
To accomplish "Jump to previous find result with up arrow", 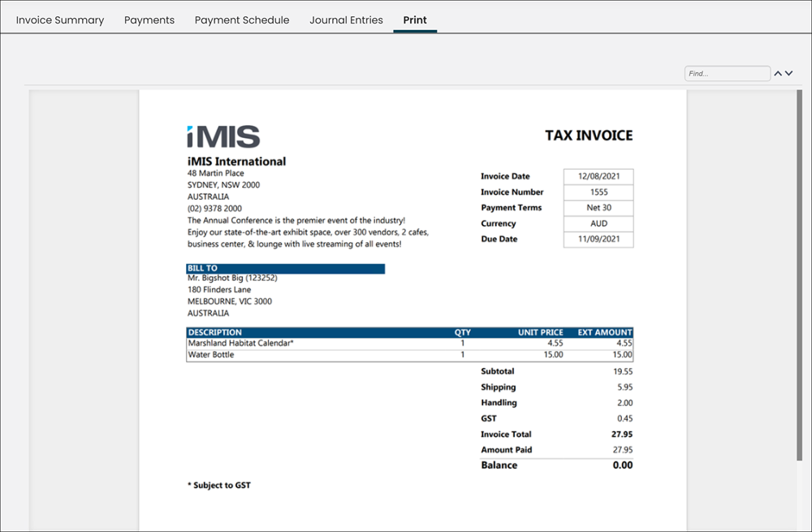I will pyautogui.click(x=778, y=74).
